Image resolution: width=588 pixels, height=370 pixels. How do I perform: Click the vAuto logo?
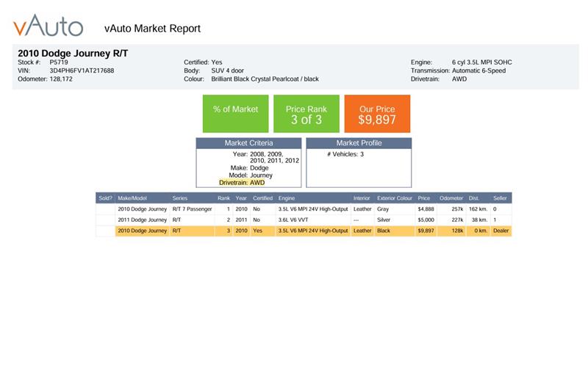click(x=49, y=26)
